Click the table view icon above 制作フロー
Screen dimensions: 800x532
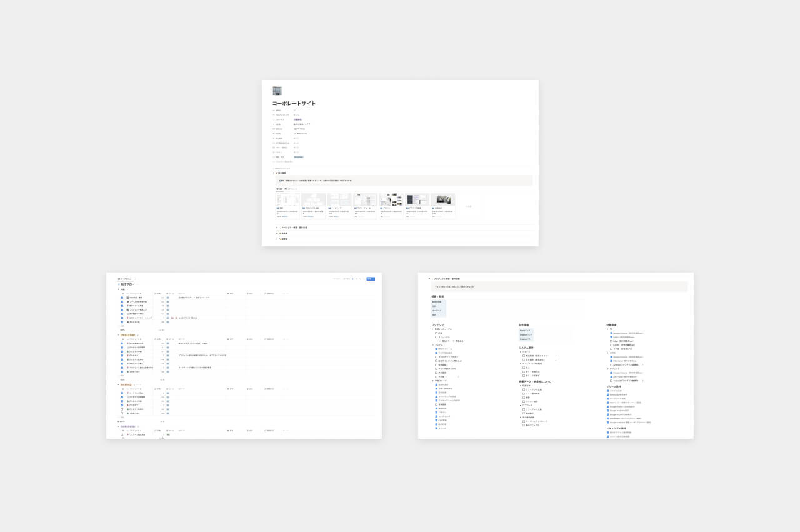119,279
